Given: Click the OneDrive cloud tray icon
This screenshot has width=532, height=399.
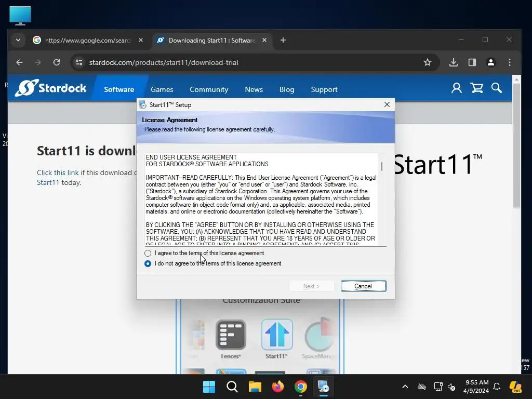Looking at the screenshot, I should tap(422, 387).
